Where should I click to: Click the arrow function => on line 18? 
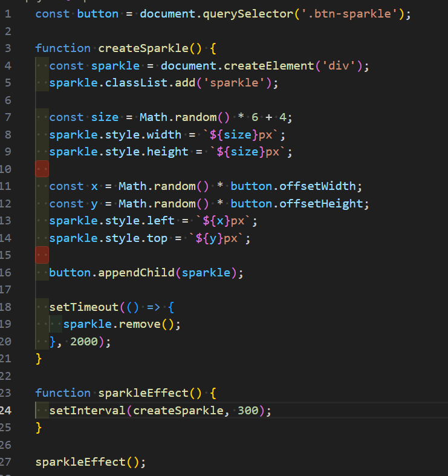pyautogui.click(x=154, y=307)
